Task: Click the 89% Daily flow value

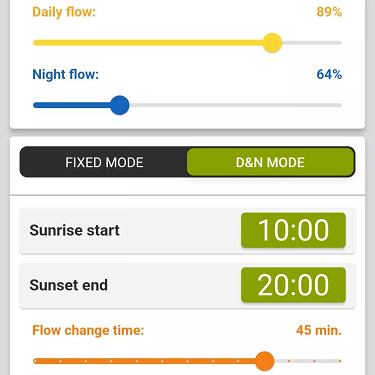Action: point(329,12)
